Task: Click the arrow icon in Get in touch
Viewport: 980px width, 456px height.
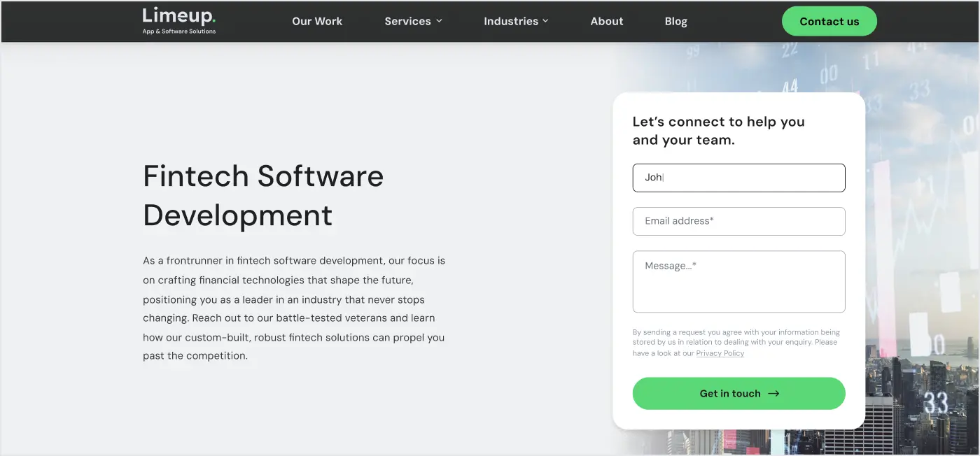Action: (773, 394)
